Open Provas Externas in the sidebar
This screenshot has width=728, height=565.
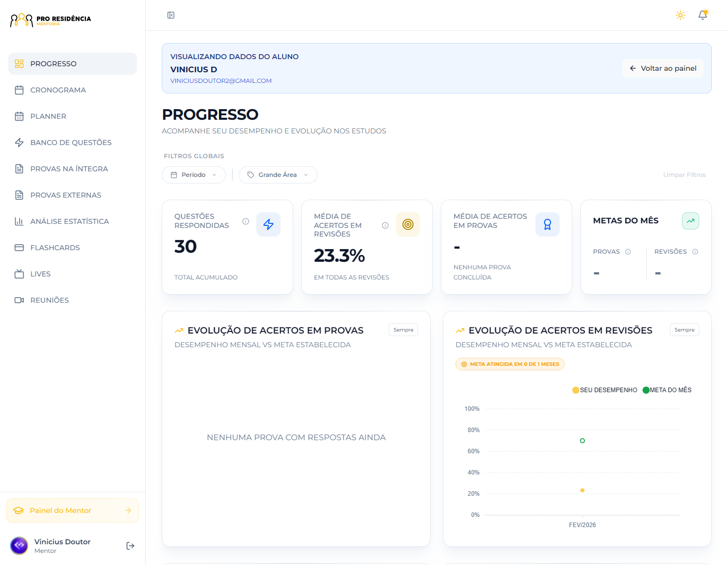[72, 195]
